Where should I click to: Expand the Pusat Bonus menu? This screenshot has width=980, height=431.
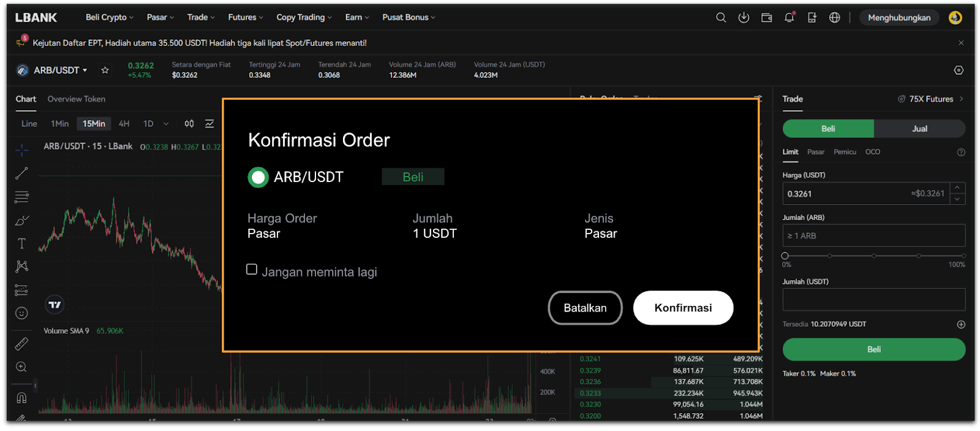[409, 17]
